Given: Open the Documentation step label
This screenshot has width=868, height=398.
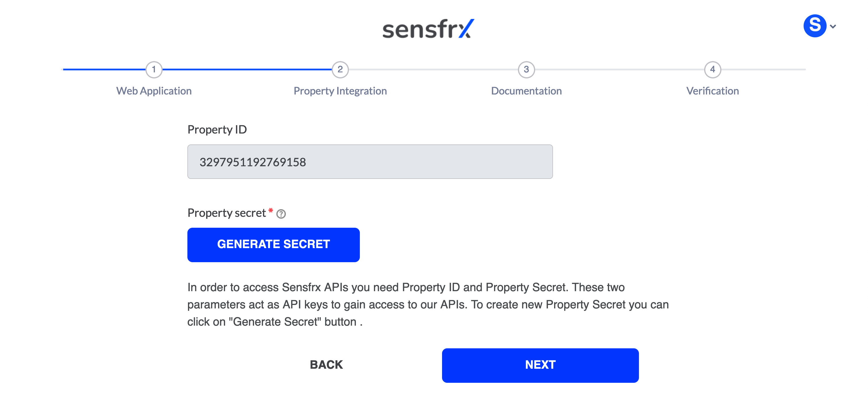Looking at the screenshot, I should point(526,91).
